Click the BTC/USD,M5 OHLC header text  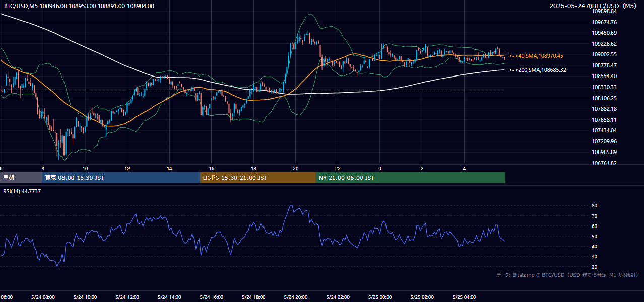(x=79, y=6)
